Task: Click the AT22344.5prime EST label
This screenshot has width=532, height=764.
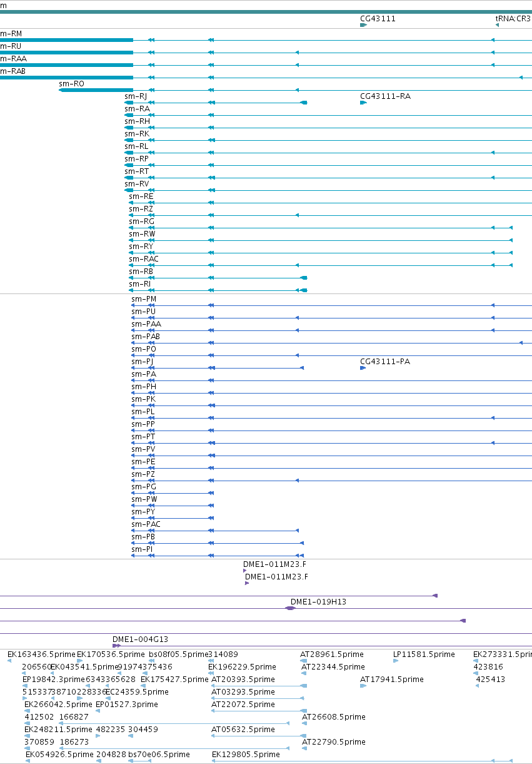Action: click(x=333, y=667)
